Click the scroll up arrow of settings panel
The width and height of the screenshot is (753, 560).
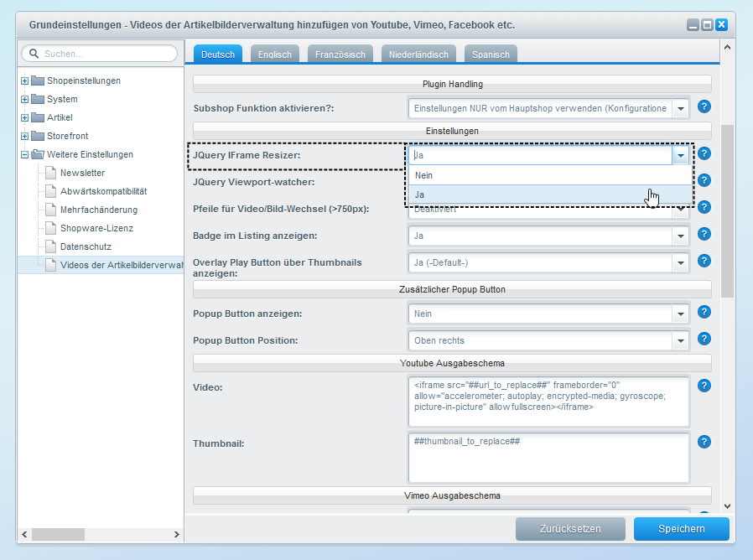(728, 47)
